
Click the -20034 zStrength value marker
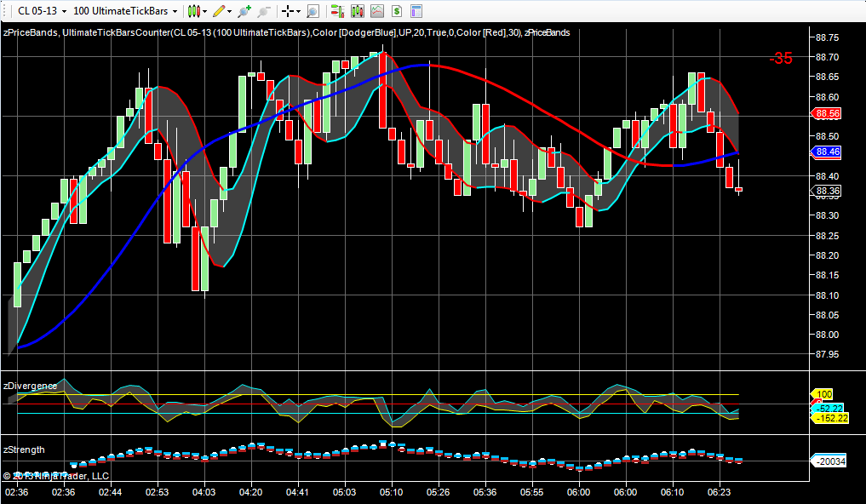click(x=829, y=461)
